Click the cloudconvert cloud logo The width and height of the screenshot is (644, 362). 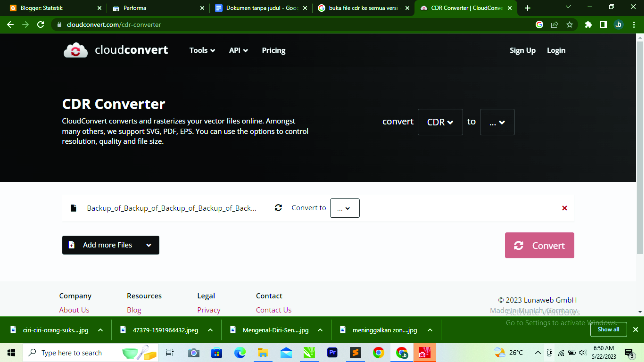[x=75, y=50]
